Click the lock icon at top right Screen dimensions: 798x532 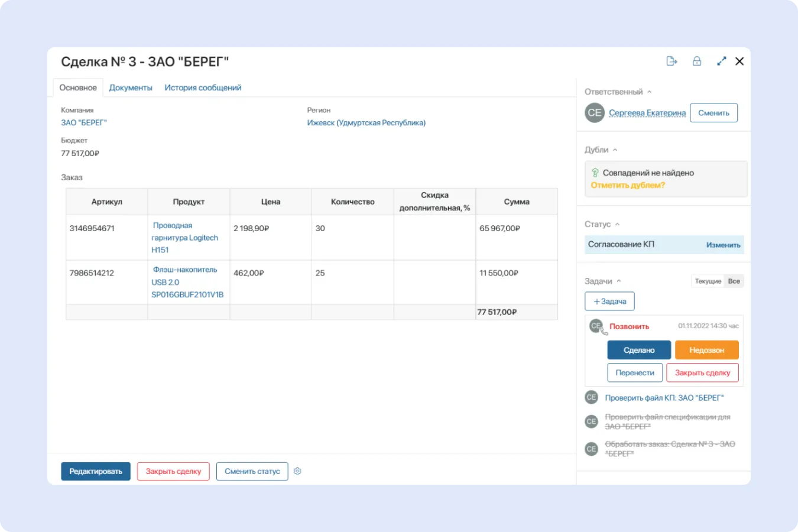point(697,61)
